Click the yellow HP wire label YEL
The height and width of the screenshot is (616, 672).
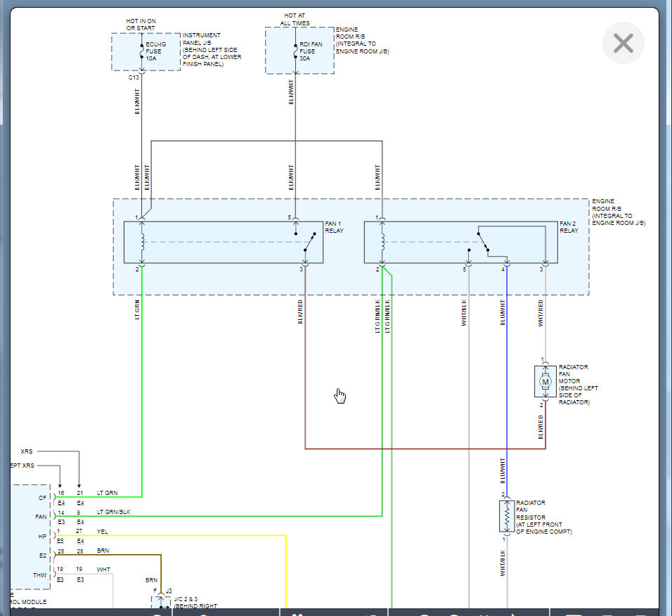coord(103,532)
